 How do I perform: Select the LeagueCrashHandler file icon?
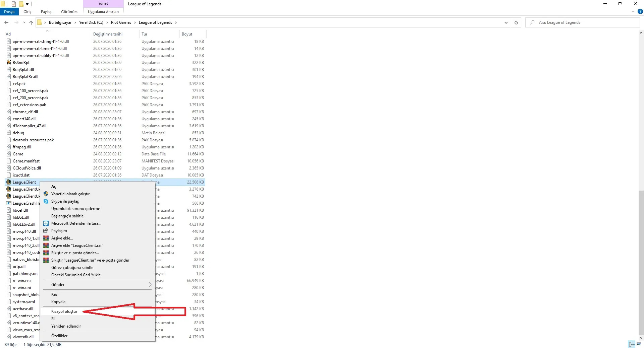pyautogui.click(x=9, y=203)
